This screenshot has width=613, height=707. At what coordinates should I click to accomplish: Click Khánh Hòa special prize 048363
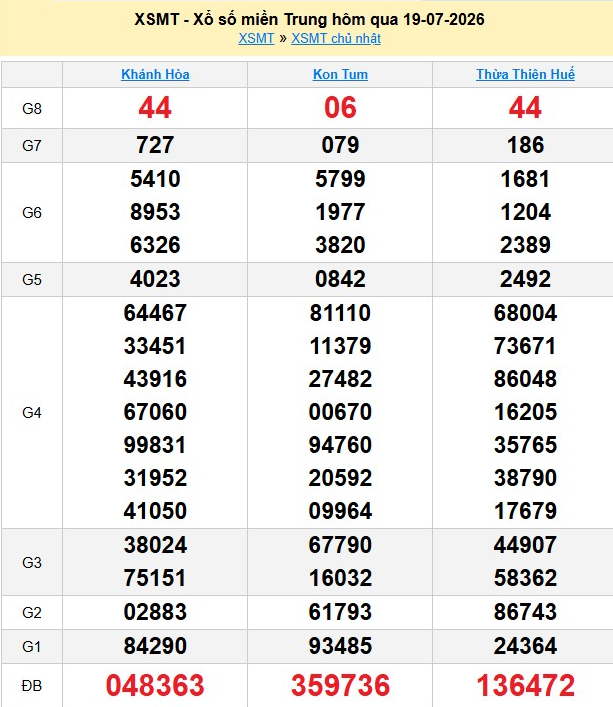pyautogui.click(x=155, y=685)
